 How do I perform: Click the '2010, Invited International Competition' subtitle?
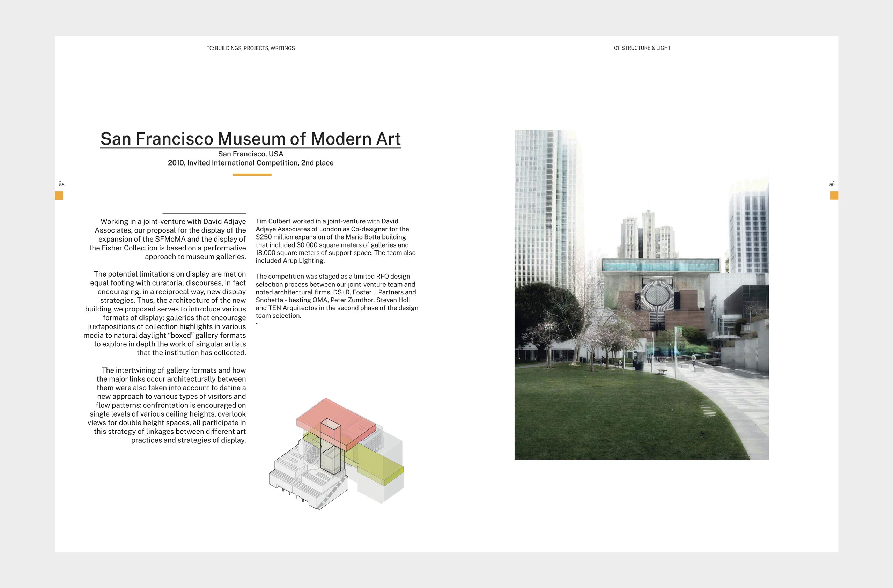[250, 163]
